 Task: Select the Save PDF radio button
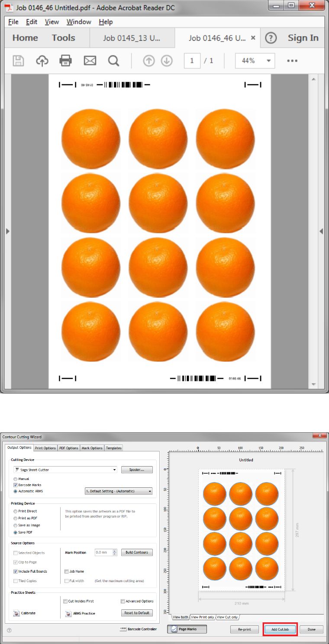(x=16, y=532)
